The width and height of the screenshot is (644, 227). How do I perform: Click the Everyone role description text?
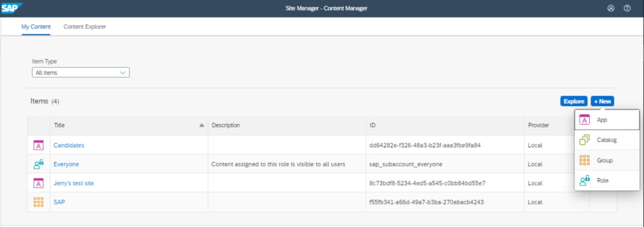pyautogui.click(x=278, y=164)
